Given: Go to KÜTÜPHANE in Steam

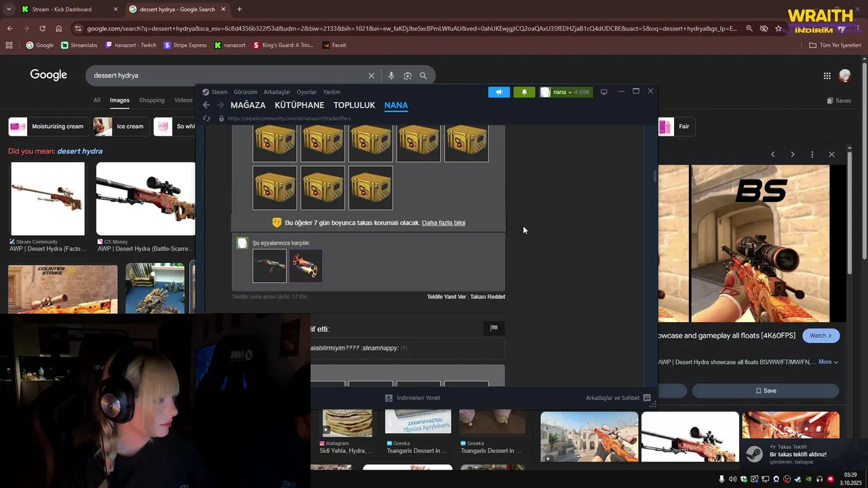Looking at the screenshot, I should [x=299, y=105].
